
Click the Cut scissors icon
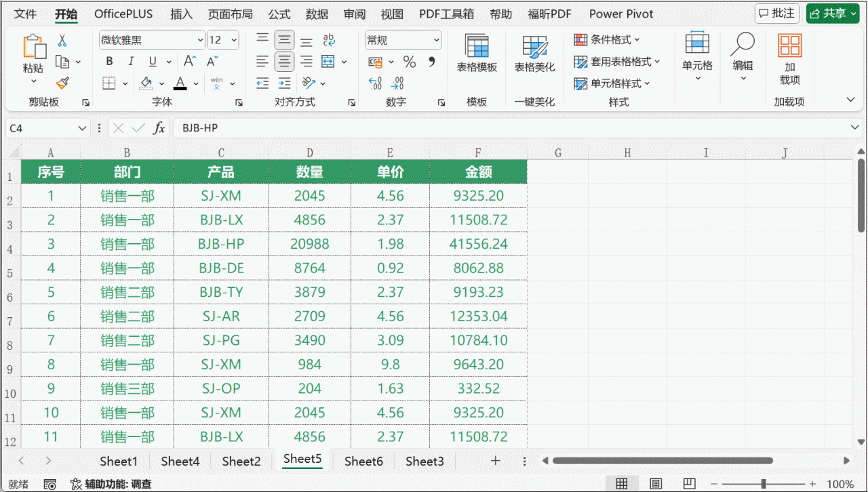(62, 41)
